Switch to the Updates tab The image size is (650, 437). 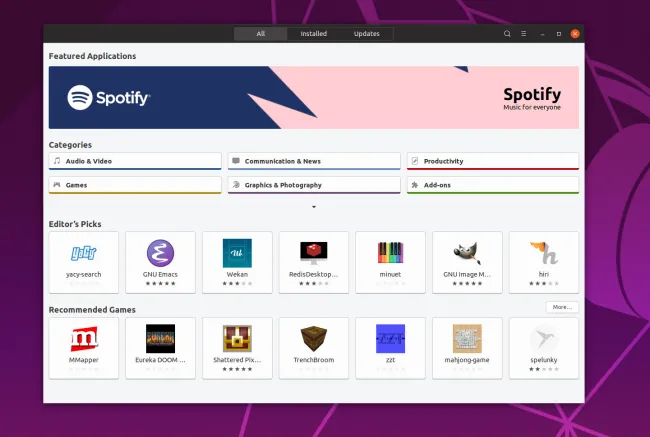pos(366,33)
